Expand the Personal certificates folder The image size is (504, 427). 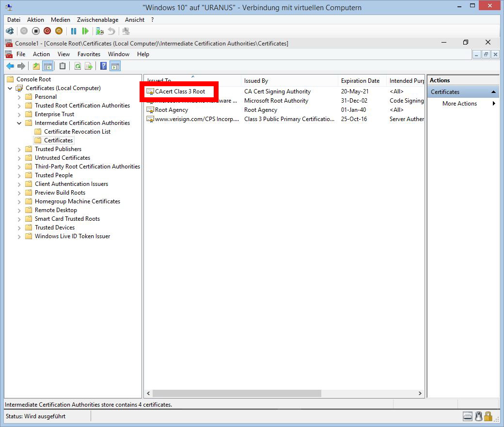click(x=19, y=97)
